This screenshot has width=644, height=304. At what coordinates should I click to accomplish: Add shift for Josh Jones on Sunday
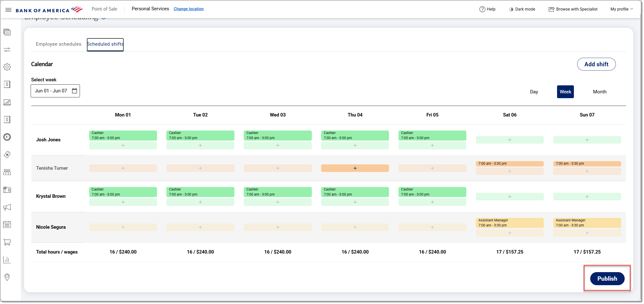point(587,140)
